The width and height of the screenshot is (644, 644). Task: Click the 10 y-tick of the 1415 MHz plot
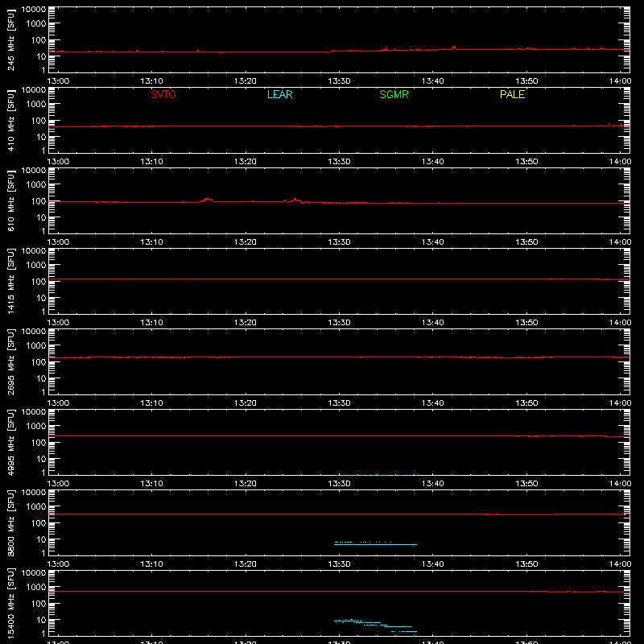pyautogui.click(x=41, y=298)
